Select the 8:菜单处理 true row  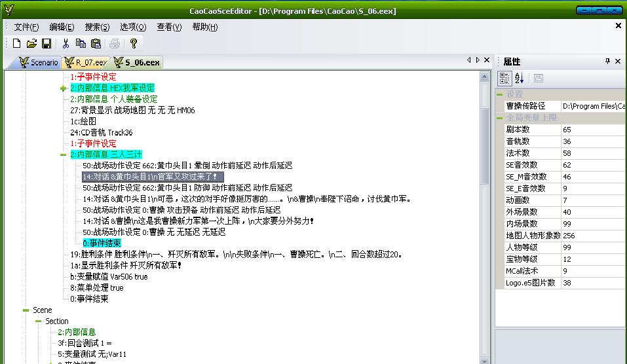click(97, 287)
